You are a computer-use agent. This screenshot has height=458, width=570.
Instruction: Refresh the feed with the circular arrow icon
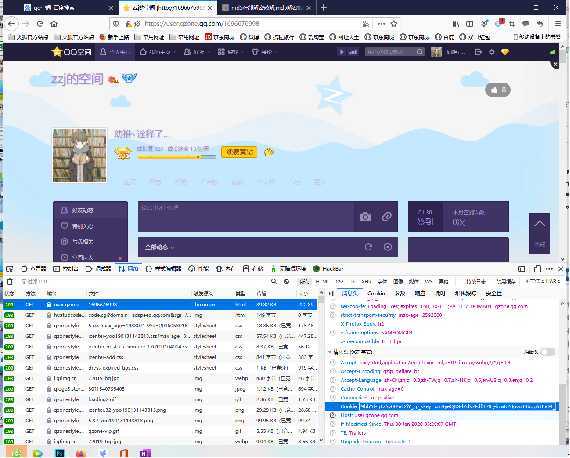point(368,247)
